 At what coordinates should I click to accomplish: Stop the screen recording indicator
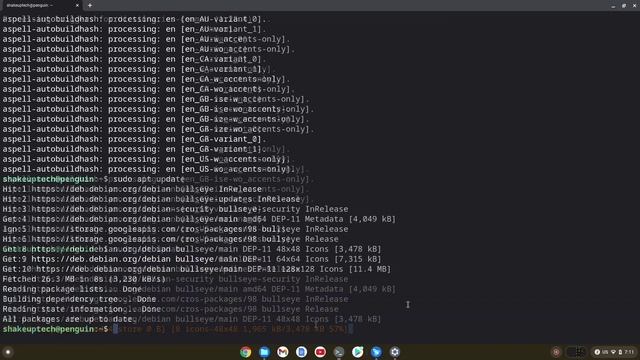coord(556,352)
